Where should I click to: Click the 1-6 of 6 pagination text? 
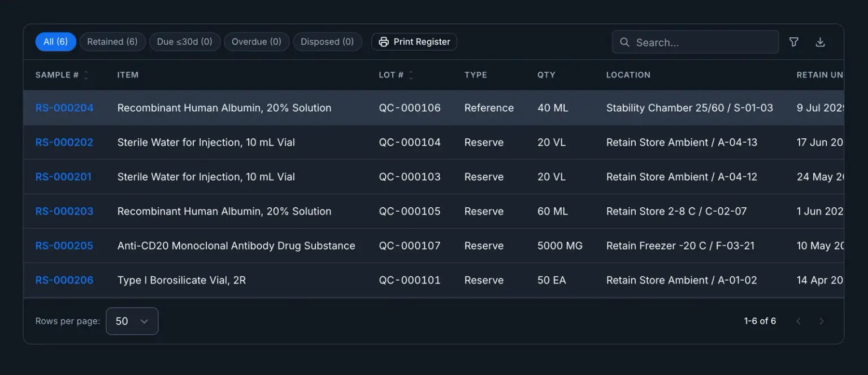[x=760, y=321]
